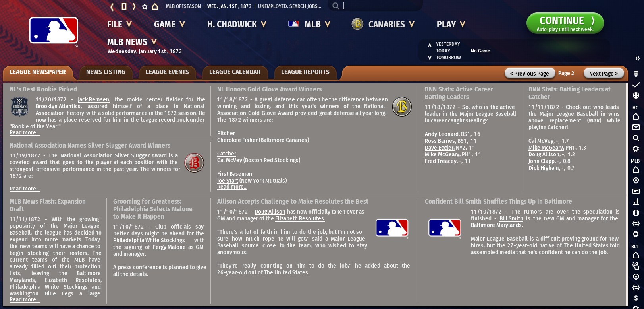Screen dimensions: 644x309
Task: Click the MLB section baseball icon
Action: pos(636,213)
